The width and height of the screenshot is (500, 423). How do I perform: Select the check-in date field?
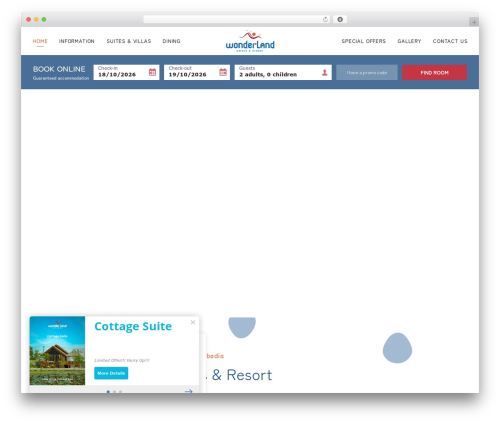126,72
